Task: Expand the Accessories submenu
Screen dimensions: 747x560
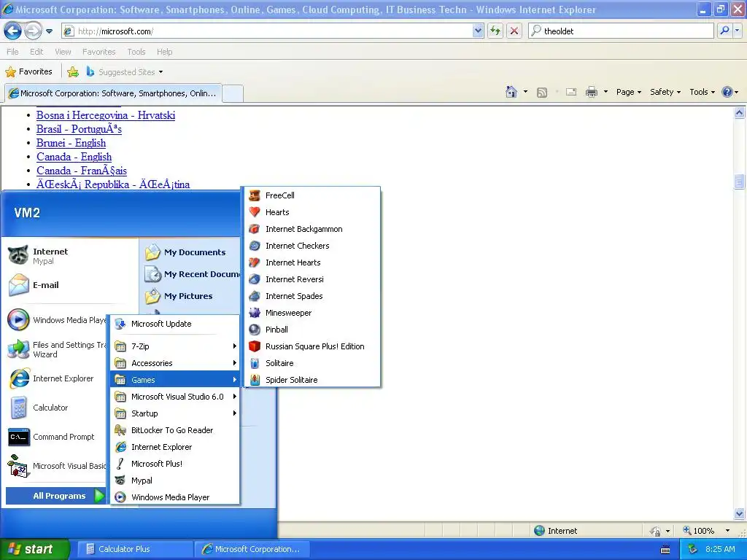Action: tap(175, 363)
